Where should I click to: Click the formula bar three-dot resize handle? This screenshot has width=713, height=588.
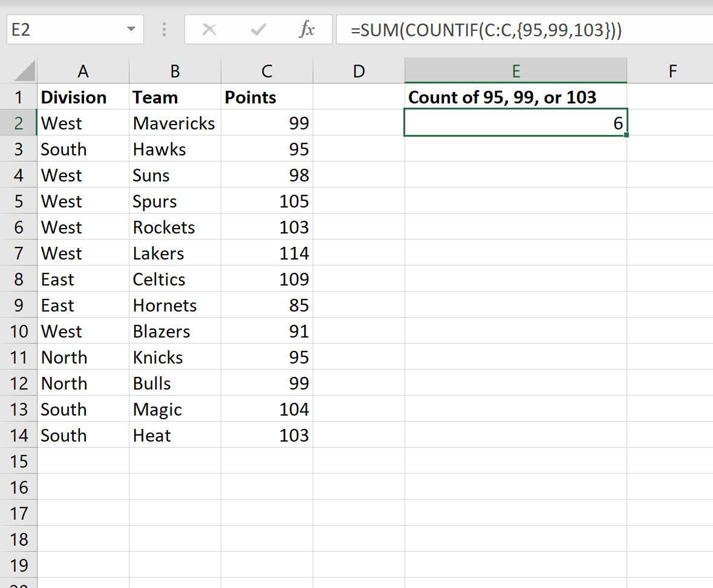tap(164, 30)
